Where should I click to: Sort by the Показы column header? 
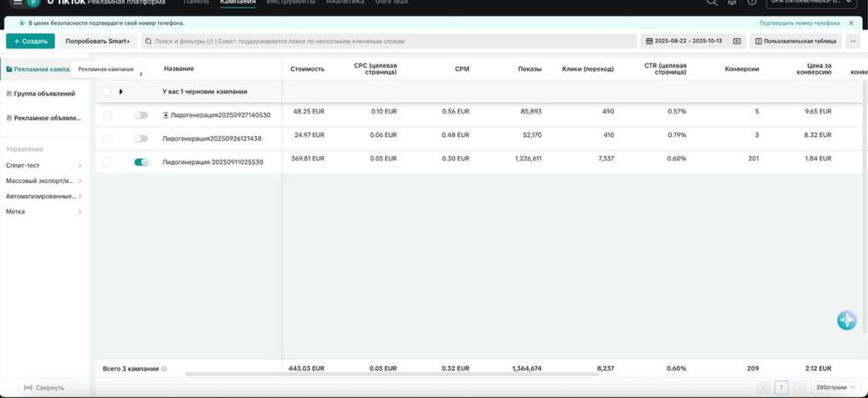[x=529, y=69]
